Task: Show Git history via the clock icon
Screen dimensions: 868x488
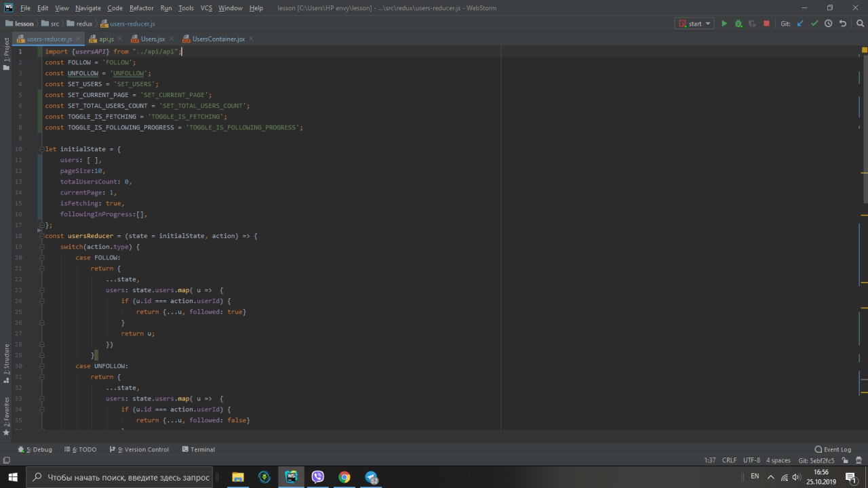Action: (828, 24)
